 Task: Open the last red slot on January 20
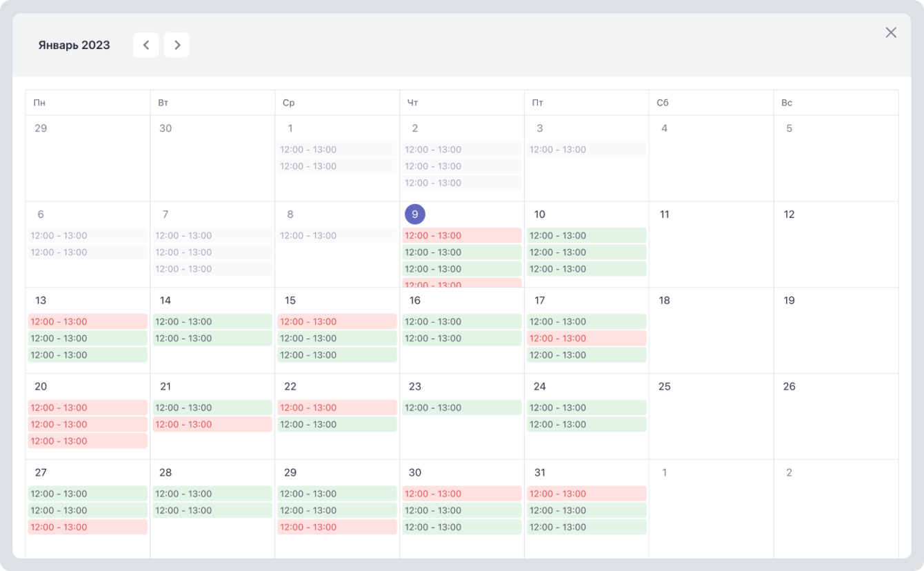coord(88,441)
